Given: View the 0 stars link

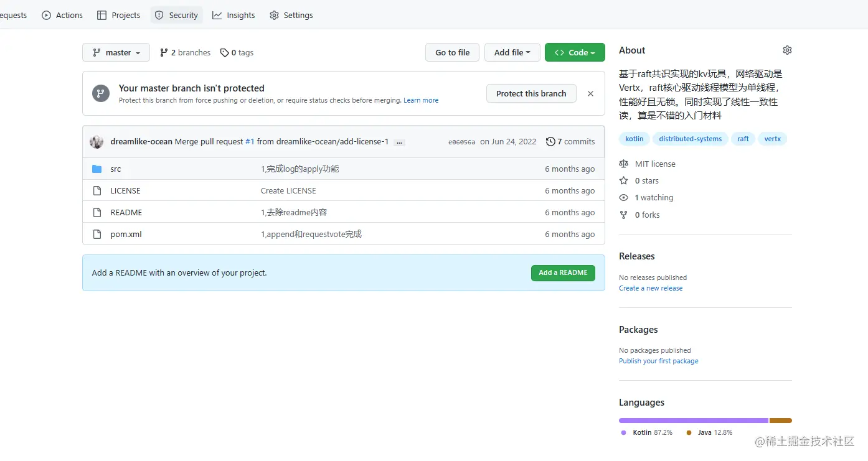Looking at the screenshot, I should pyautogui.click(x=647, y=181).
